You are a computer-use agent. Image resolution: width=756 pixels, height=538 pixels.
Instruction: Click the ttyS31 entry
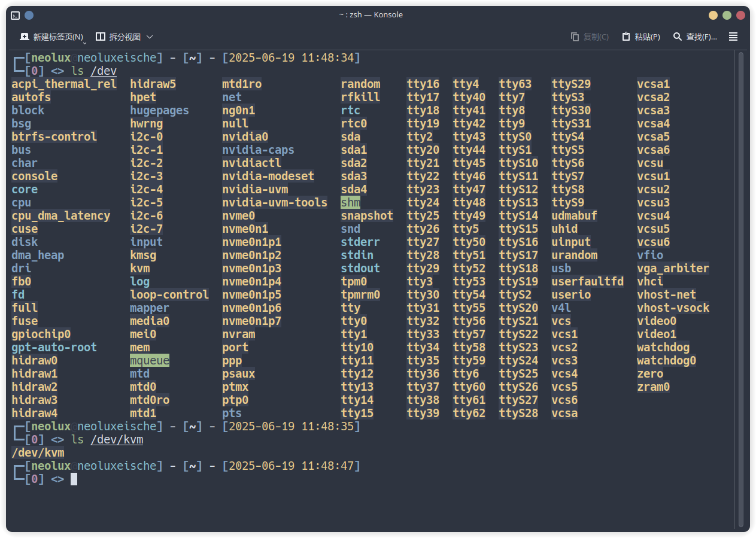[x=571, y=123]
